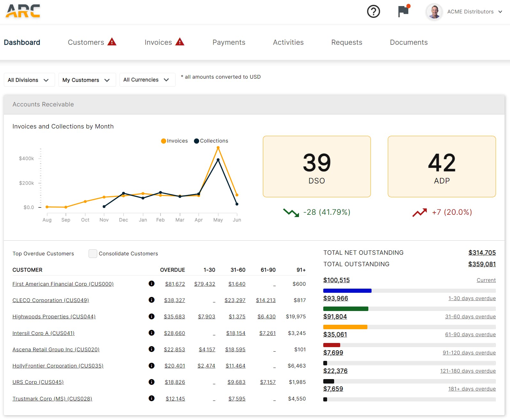Expand the All Currencies dropdown

pos(147,80)
